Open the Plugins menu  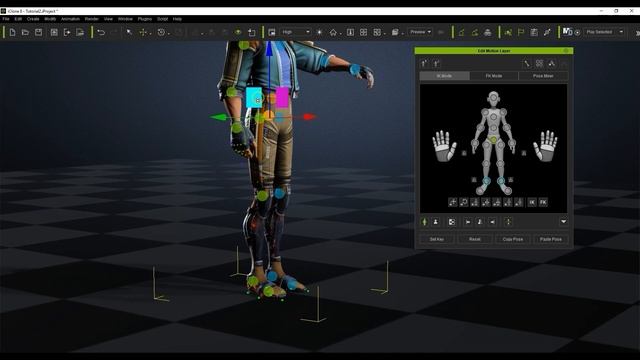(144, 19)
